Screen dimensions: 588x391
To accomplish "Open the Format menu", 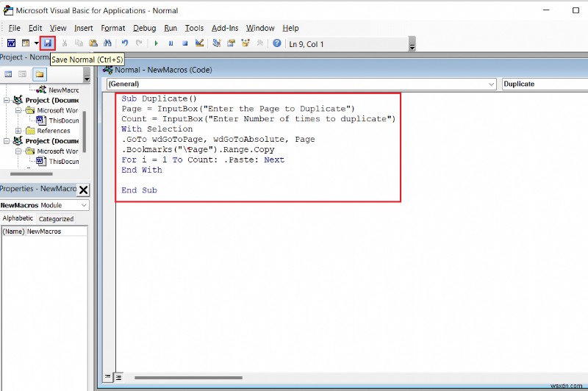I will pos(113,28).
